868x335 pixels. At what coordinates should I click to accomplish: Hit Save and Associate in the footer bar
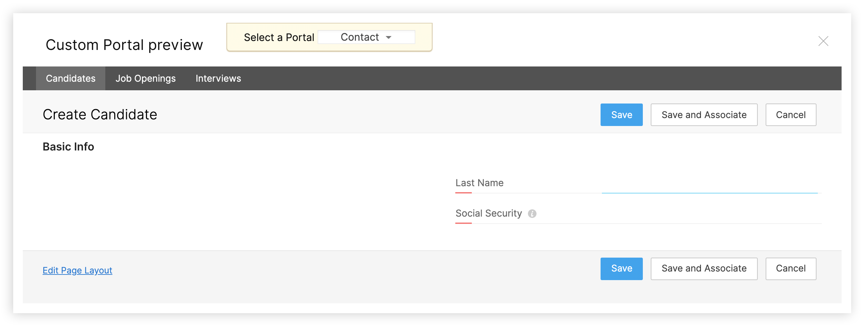tap(704, 269)
